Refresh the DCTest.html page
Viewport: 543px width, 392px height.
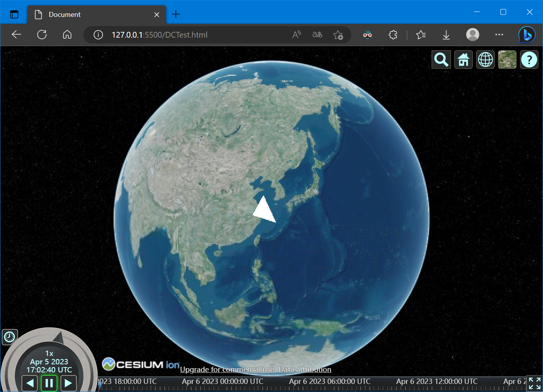coord(42,35)
